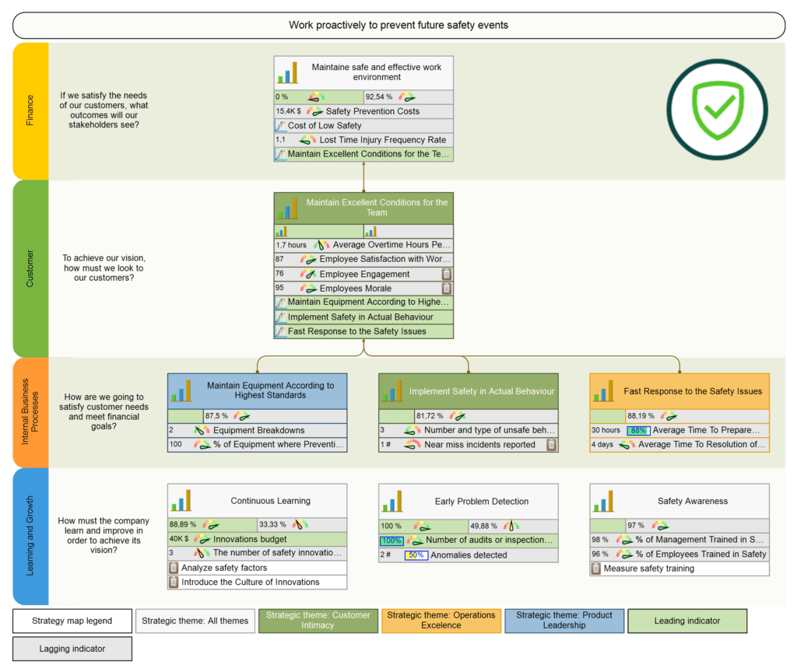This screenshot has height=672, width=797.
Task: Click the green shield checkmark icon
Action: [x=717, y=110]
